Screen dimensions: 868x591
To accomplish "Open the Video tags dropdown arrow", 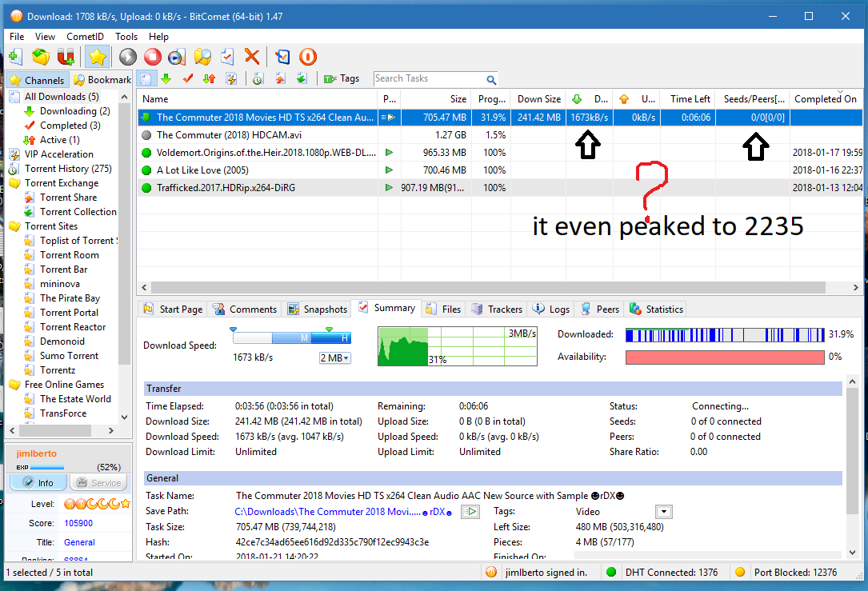I will 664,511.
